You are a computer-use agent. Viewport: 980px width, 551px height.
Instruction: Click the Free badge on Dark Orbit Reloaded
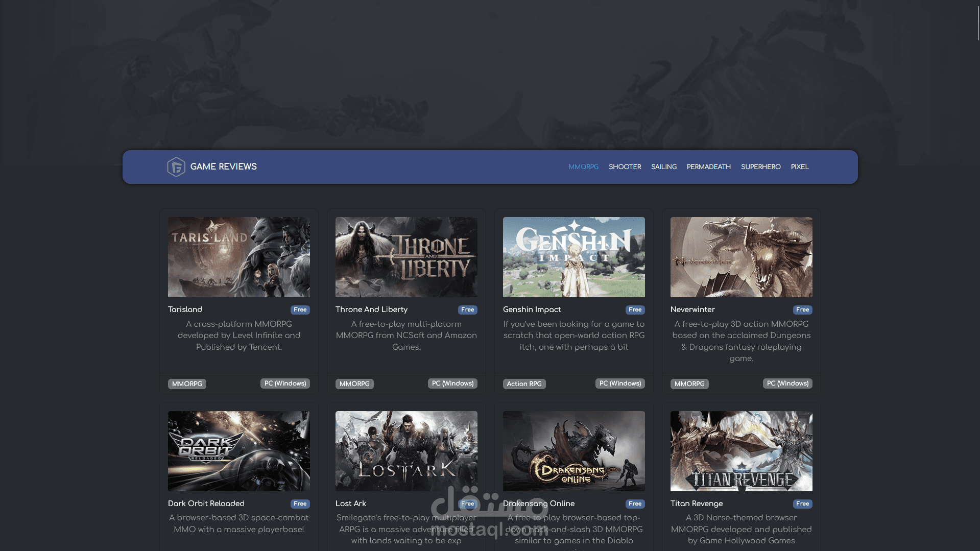[x=300, y=504]
